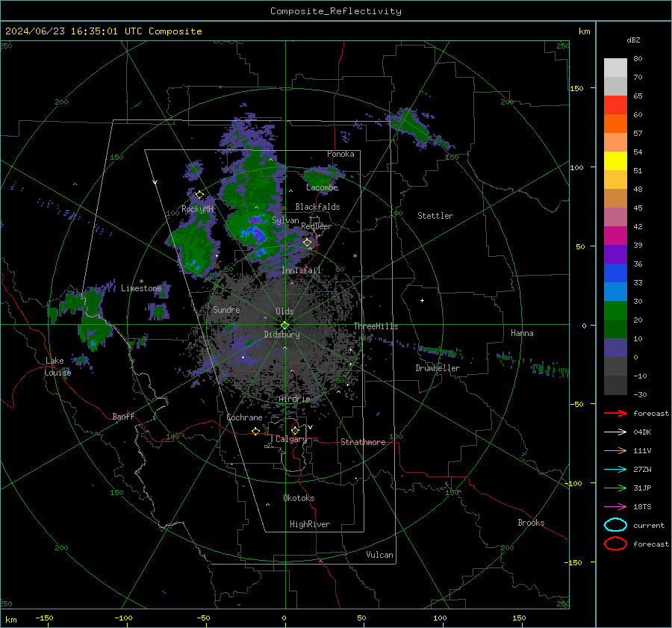The image size is (672, 628).
Task: Click the Lake Louise label
Action: [57, 367]
